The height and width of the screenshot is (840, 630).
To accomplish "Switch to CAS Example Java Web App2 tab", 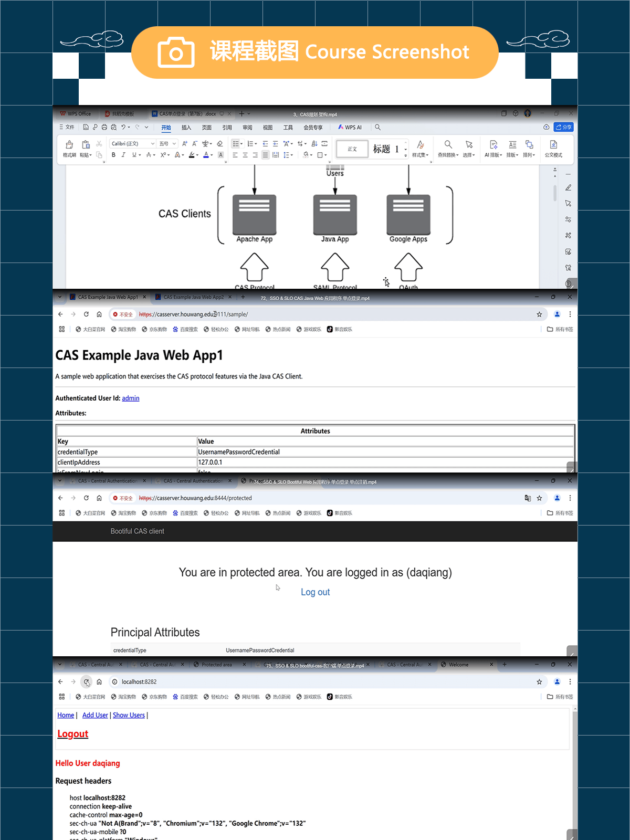I will click(x=193, y=297).
